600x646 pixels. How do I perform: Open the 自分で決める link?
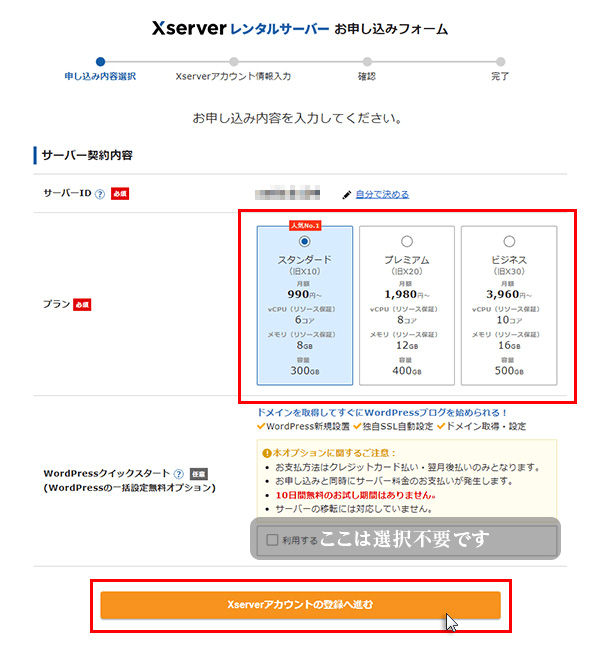(382, 194)
